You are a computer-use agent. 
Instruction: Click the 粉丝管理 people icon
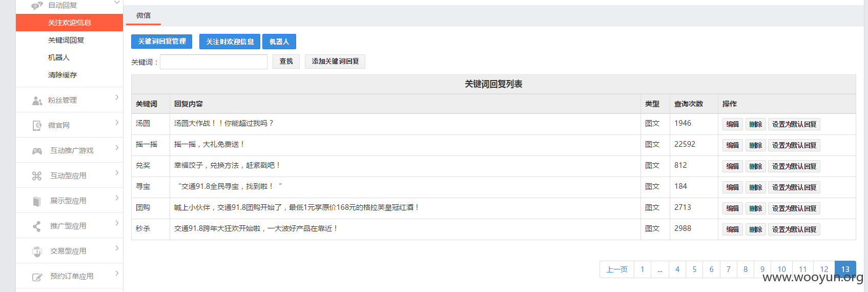[37, 101]
